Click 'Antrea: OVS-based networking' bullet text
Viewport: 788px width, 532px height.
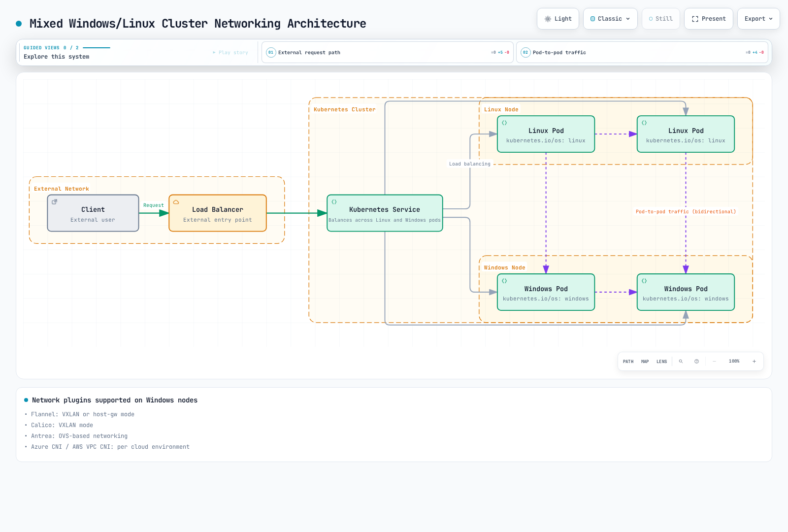coord(79,436)
